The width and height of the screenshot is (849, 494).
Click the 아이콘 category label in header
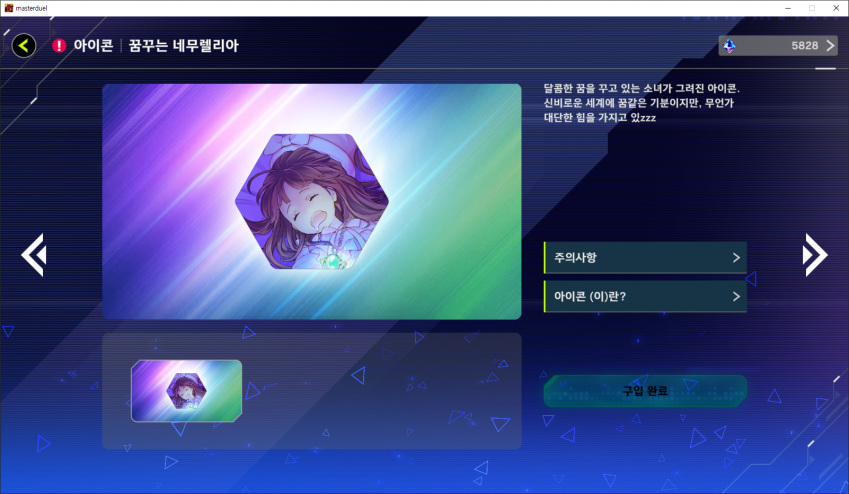(93, 46)
